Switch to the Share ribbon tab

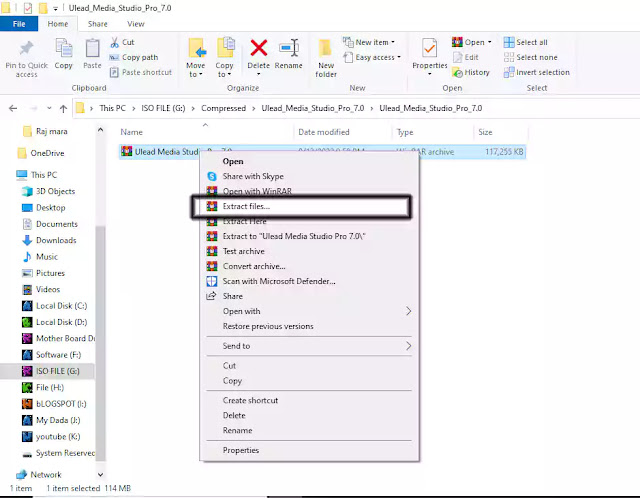pos(98,24)
